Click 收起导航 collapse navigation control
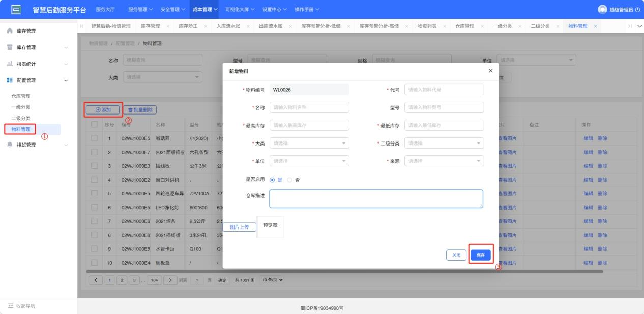 [21, 306]
